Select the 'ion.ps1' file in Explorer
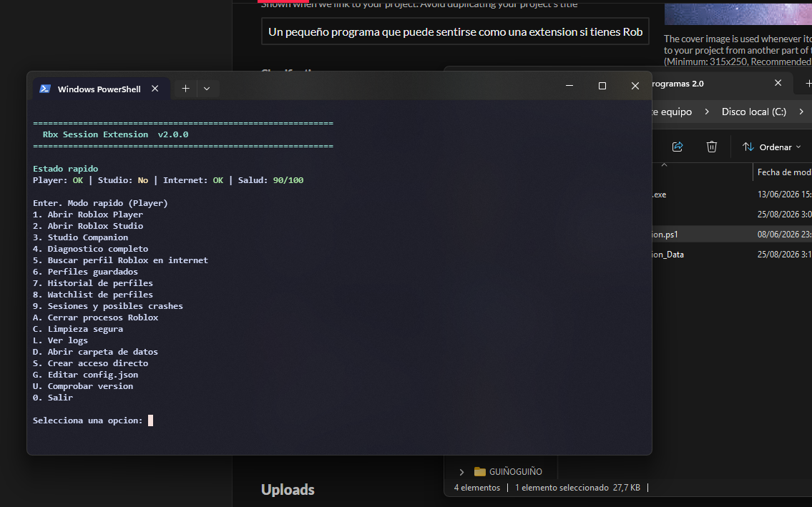 [732, 235]
